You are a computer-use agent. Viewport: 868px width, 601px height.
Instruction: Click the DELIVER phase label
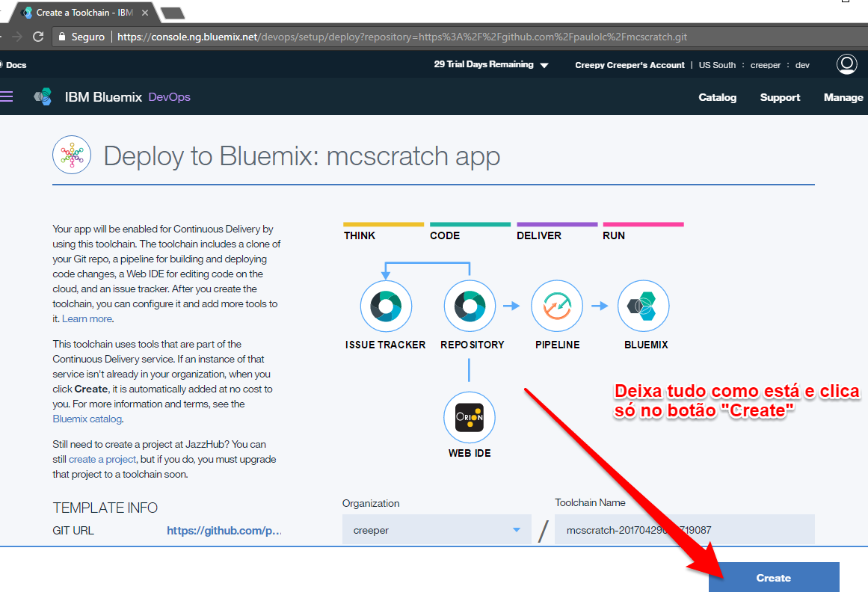(538, 235)
